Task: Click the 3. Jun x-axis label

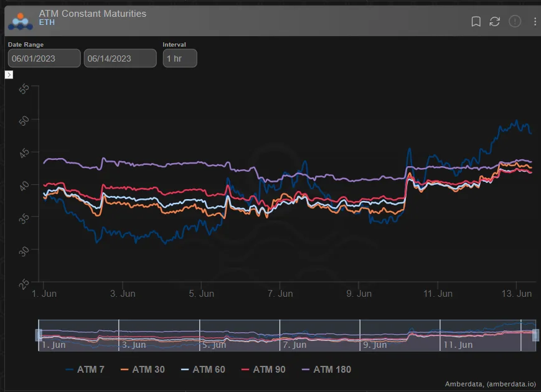Action: 123,294
